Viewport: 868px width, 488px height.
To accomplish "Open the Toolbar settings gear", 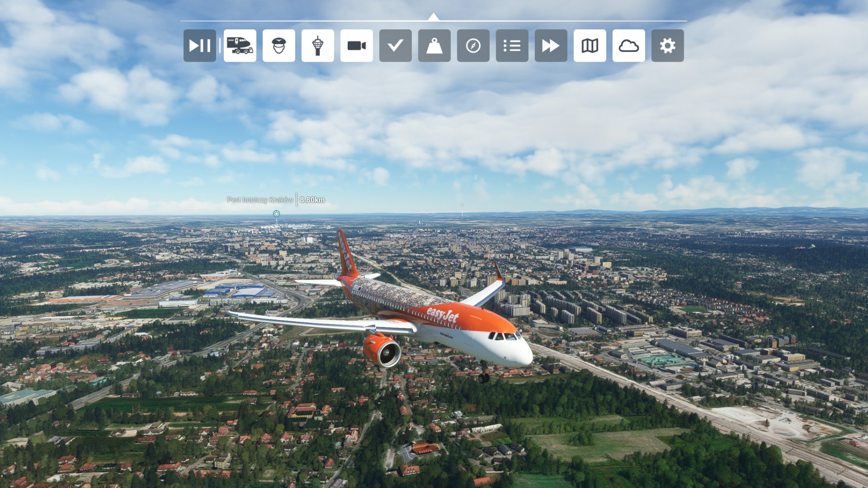I will pyautogui.click(x=668, y=46).
